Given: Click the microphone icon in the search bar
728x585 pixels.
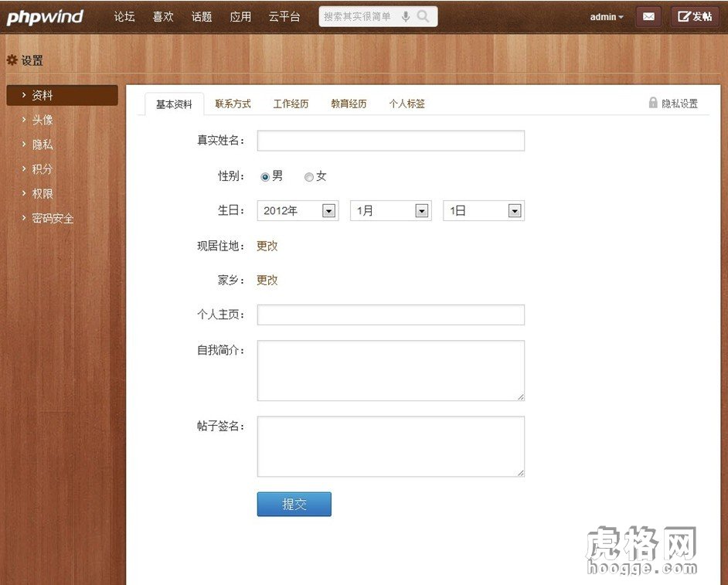Looking at the screenshot, I should point(405,15).
